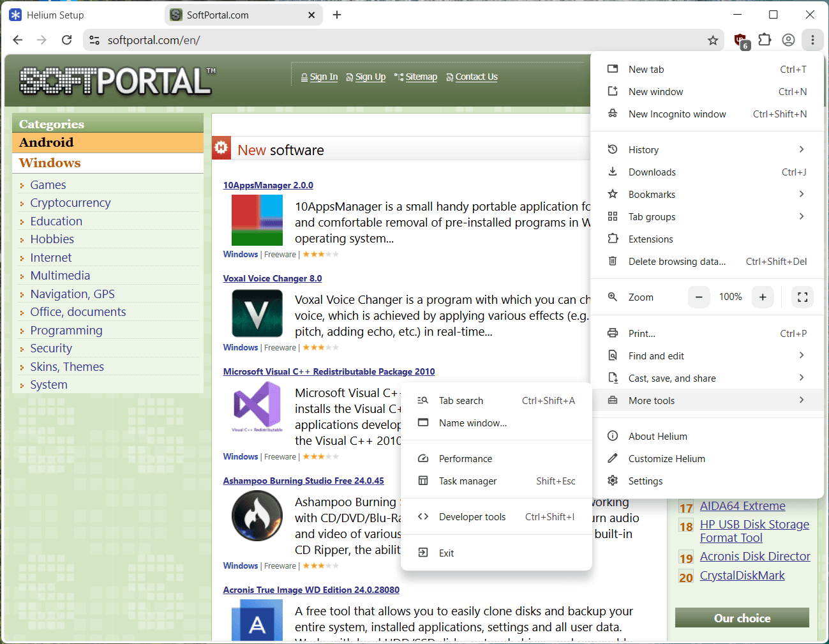The width and height of the screenshot is (829, 644).
Task: Open the profile avatar icon
Action: click(789, 40)
